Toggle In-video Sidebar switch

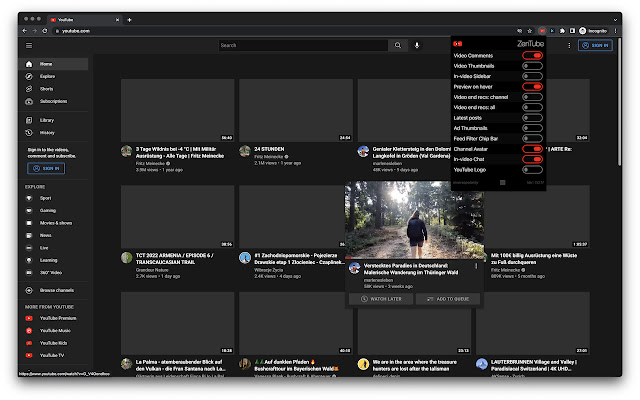coord(532,76)
